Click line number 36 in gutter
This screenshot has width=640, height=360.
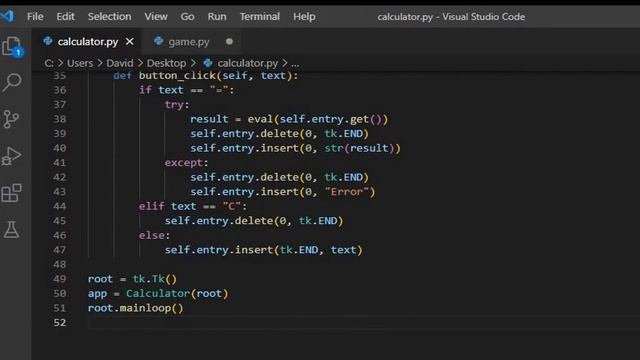coord(60,90)
